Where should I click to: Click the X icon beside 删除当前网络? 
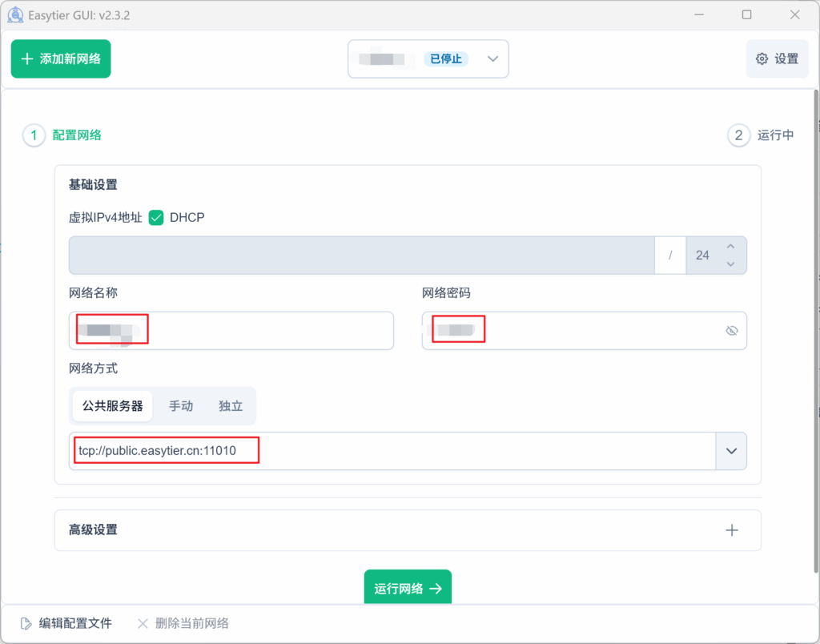click(143, 623)
